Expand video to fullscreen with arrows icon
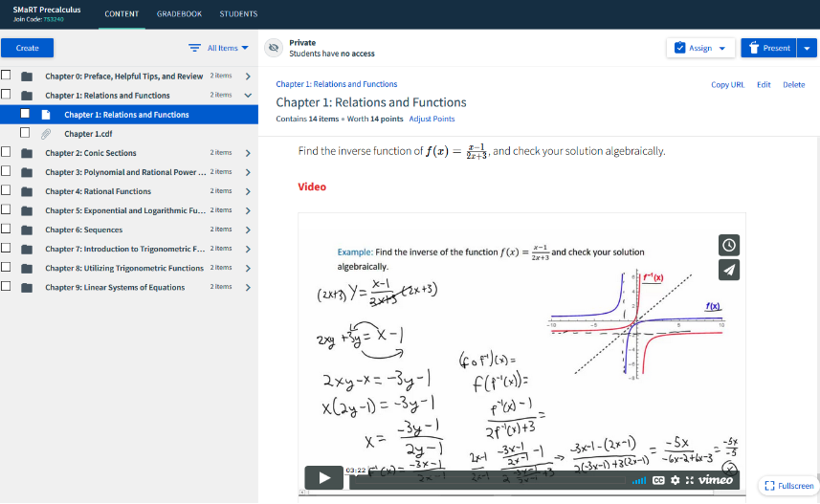The height and width of the screenshot is (504, 820). (689, 480)
